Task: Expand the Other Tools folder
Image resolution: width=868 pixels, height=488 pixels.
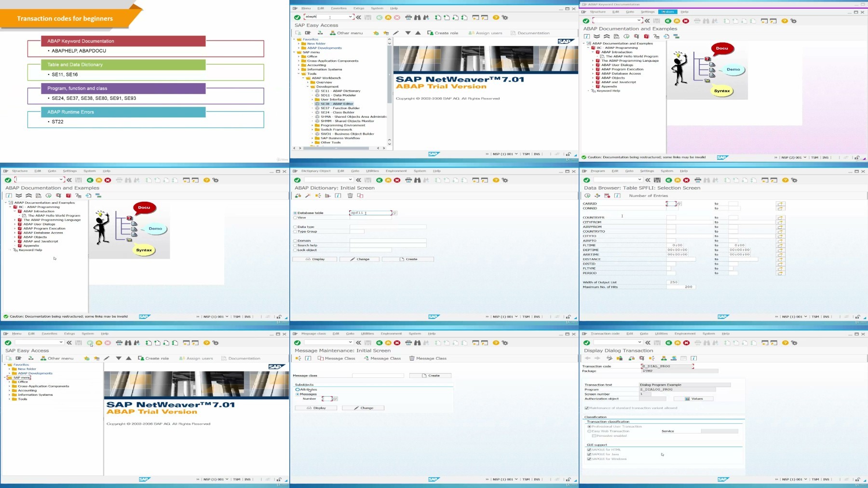Action: pos(312,143)
